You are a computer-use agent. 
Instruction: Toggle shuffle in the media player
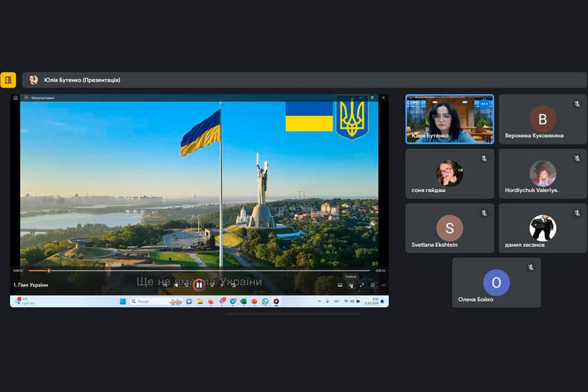(165, 285)
